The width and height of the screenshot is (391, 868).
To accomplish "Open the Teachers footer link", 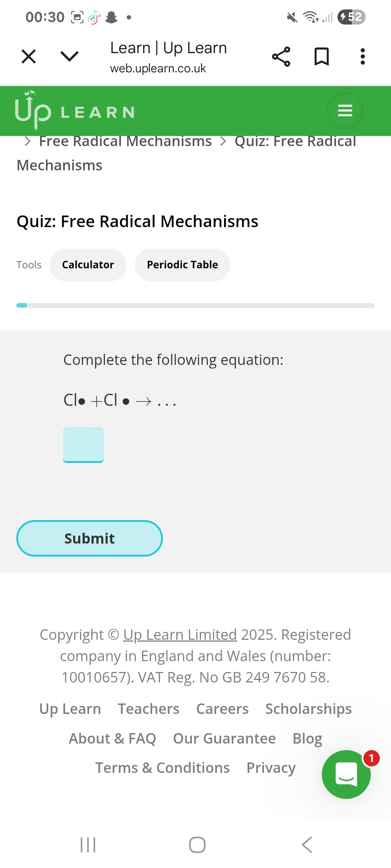I will click(x=148, y=709).
